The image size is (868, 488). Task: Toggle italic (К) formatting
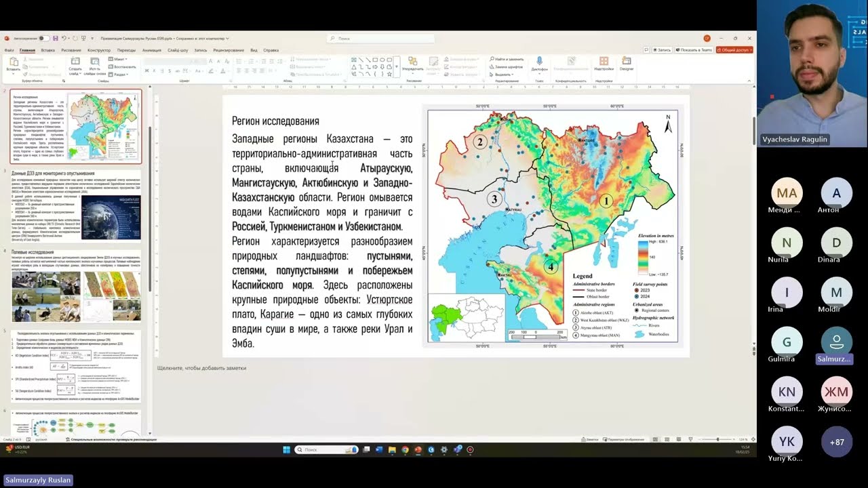tap(154, 70)
